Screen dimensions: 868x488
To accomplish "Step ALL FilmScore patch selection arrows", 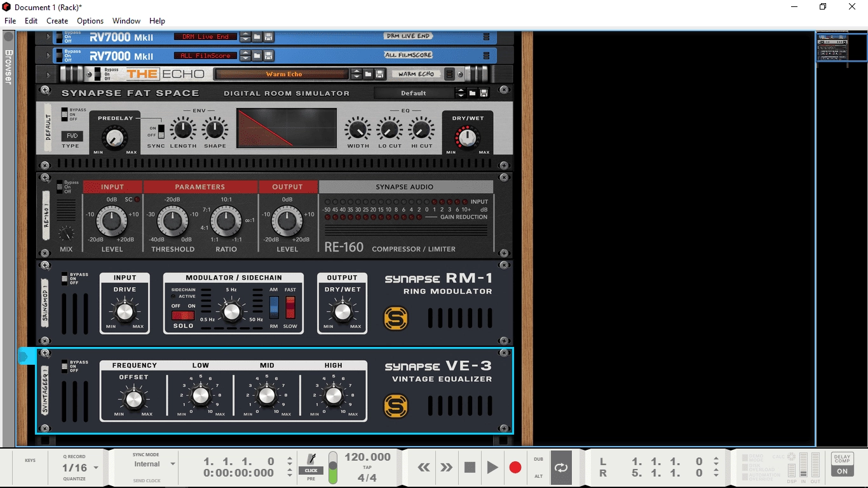I will pos(245,56).
